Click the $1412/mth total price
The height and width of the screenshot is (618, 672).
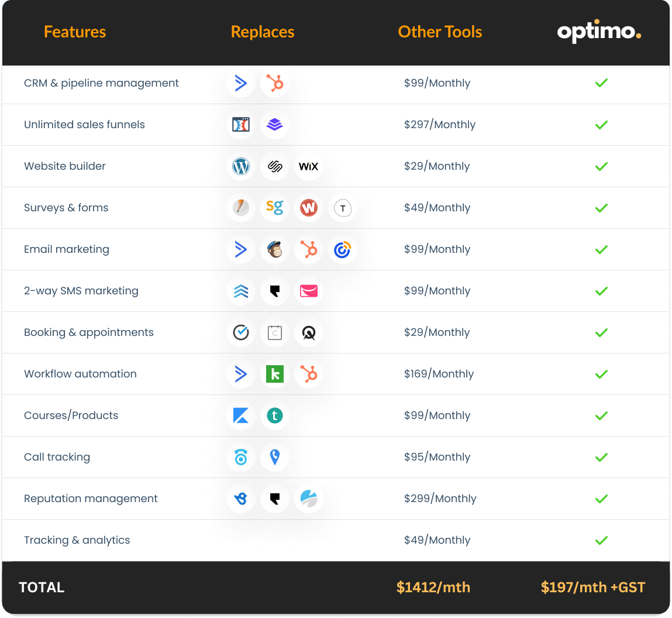433,587
